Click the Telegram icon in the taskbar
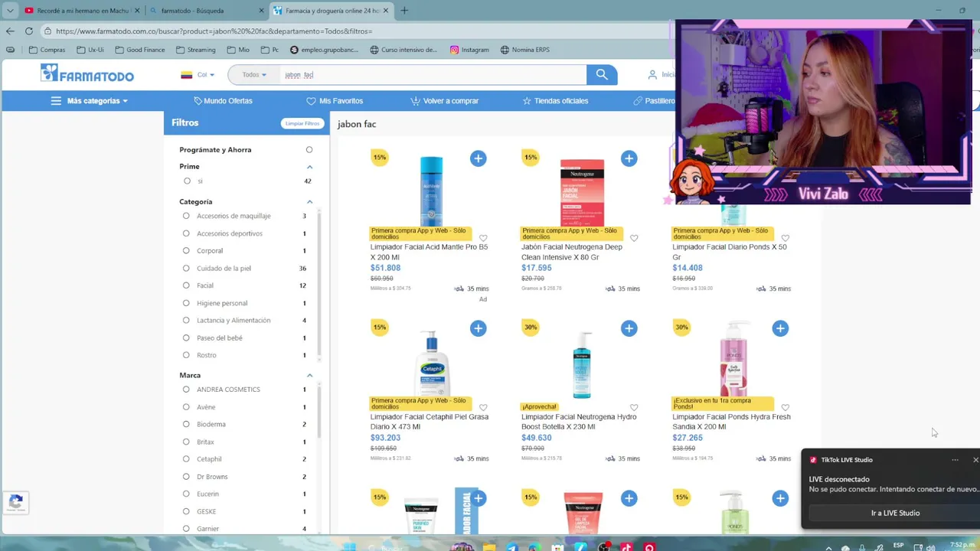The height and width of the screenshot is (551, 980). pos(512,546)
